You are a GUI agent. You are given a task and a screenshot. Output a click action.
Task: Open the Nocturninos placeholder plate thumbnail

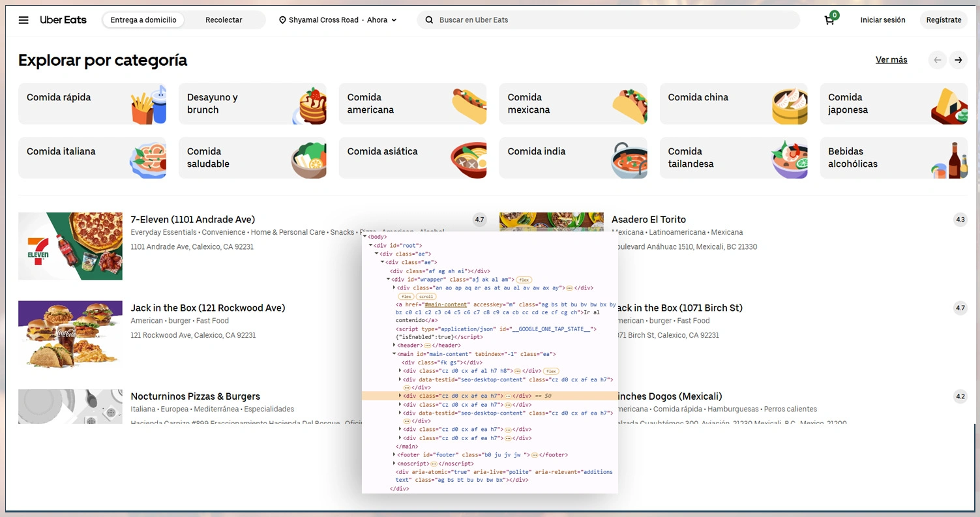pos(70,407)
